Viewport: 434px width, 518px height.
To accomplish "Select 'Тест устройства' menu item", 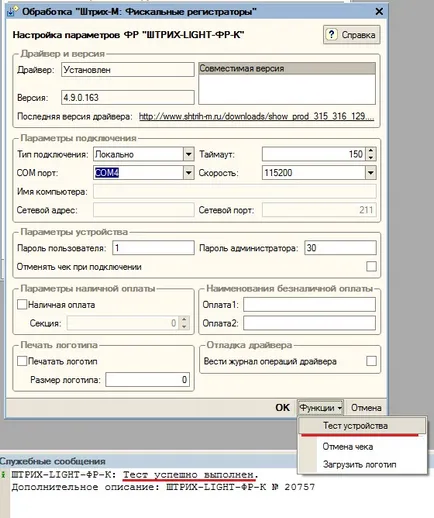I will (362, 426).
